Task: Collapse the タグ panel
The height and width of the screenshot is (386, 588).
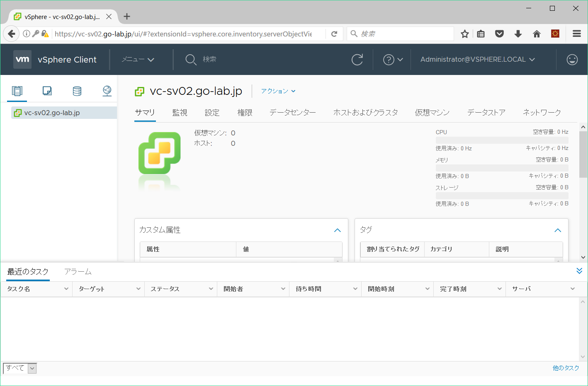Action: [x=558, y=230]
